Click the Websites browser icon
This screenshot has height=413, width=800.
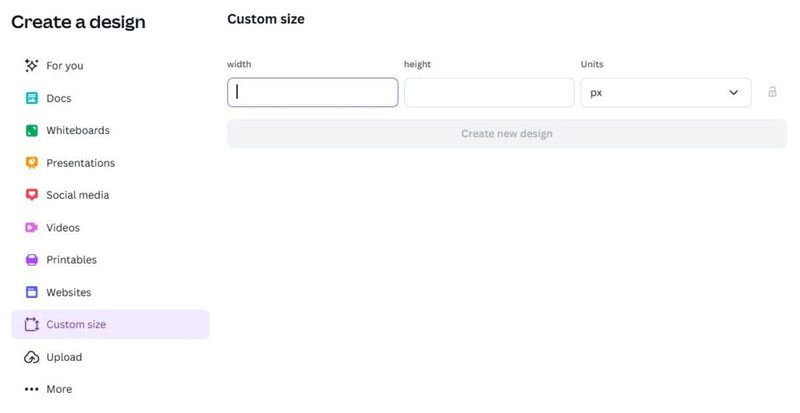[31, 292]
